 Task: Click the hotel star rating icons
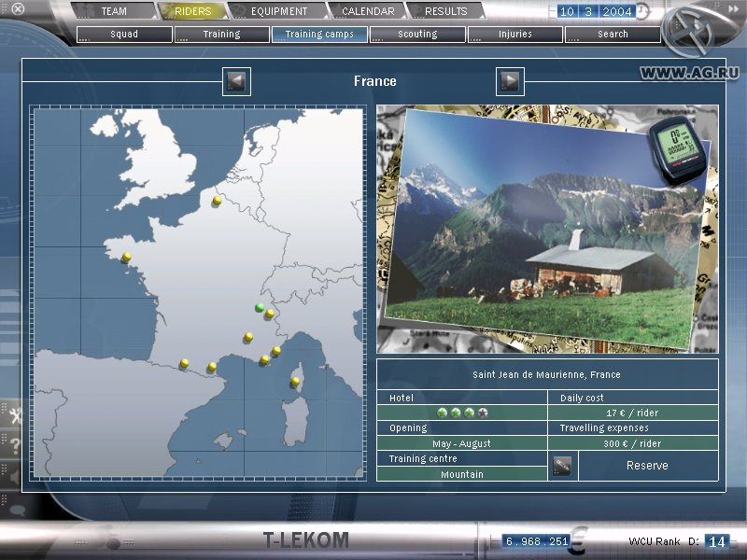click(x=462, y=413)
